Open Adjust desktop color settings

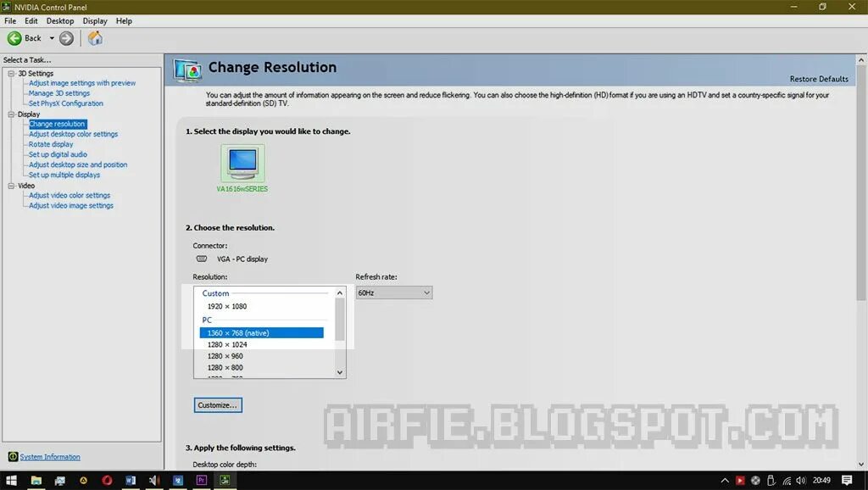(73, 134)
